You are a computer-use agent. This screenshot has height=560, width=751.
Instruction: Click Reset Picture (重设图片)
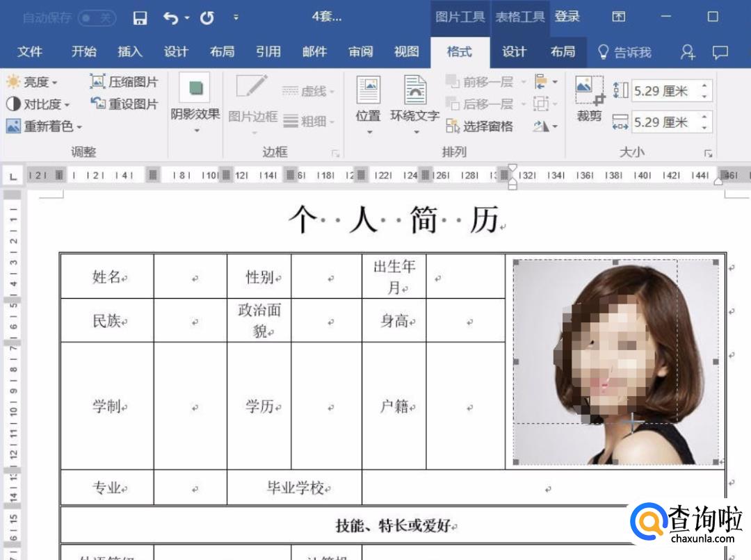click(x=124, y=104)
